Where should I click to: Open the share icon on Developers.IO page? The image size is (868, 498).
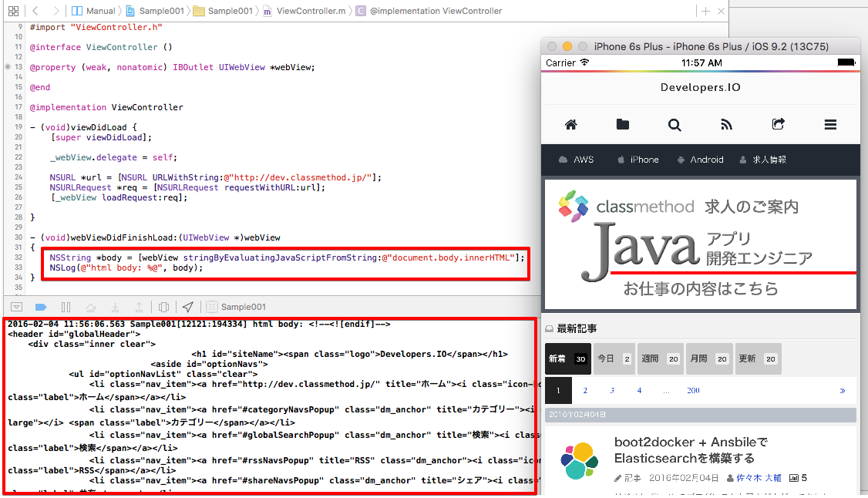point(778,124)
